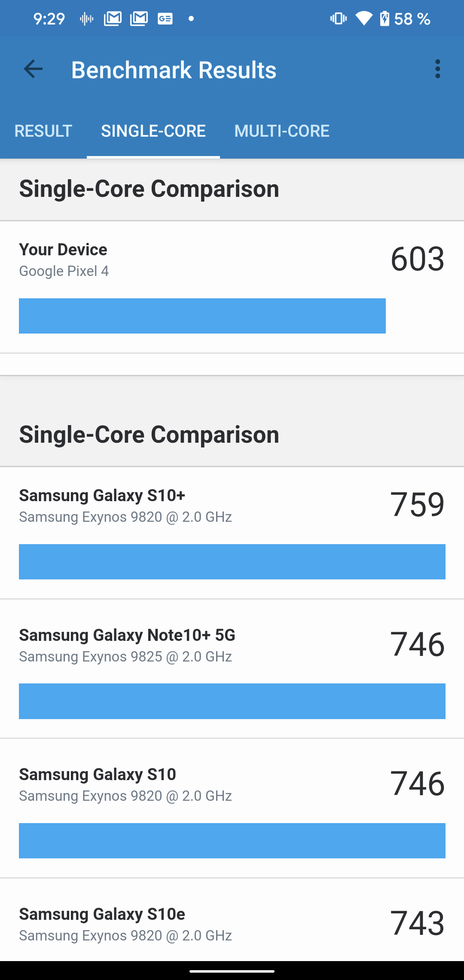Tap the sound recorder waveform icon
This screenshot has width=464, height=980.
point(86,18)
